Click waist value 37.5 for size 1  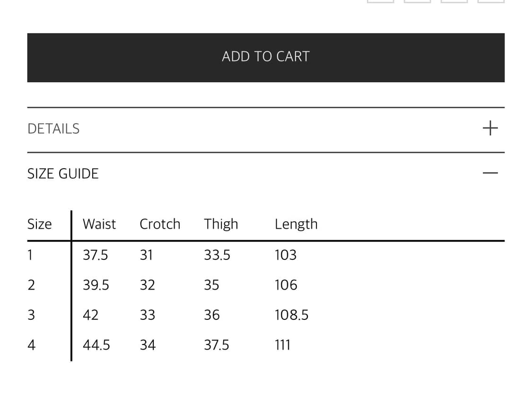click(95, 255)
